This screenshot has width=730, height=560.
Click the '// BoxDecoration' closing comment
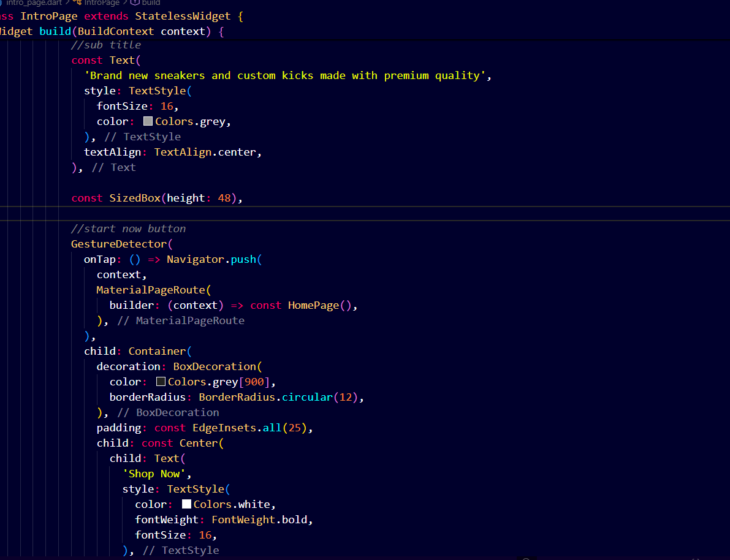168,413
